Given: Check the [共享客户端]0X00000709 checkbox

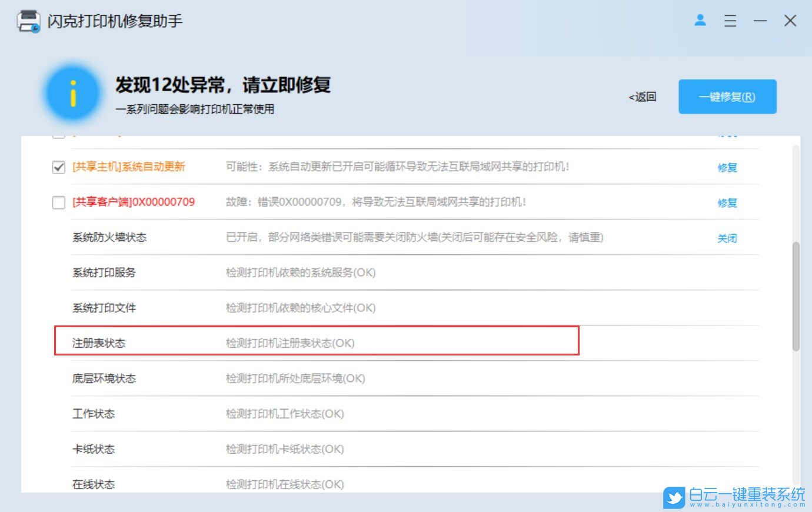Looking at the screenshot, I should pos(58,202).
